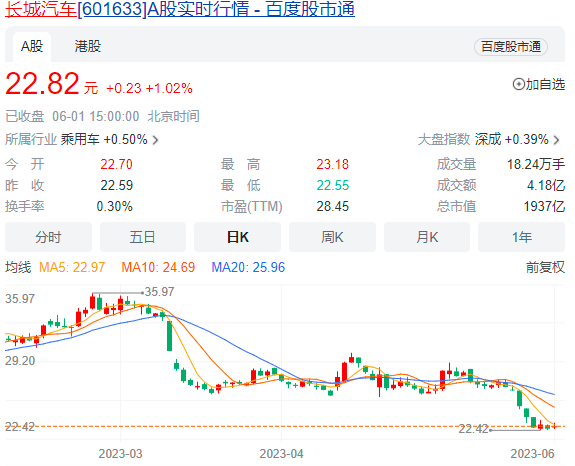The width and height of the screenshot is (575, 466).
Task: Select the 五日 chart view
Action: 143,237
